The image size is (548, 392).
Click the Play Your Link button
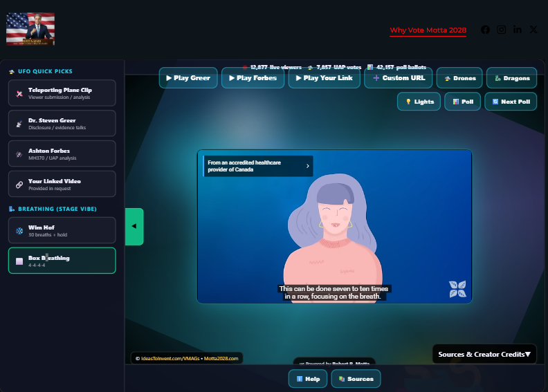tap(324, 78)
